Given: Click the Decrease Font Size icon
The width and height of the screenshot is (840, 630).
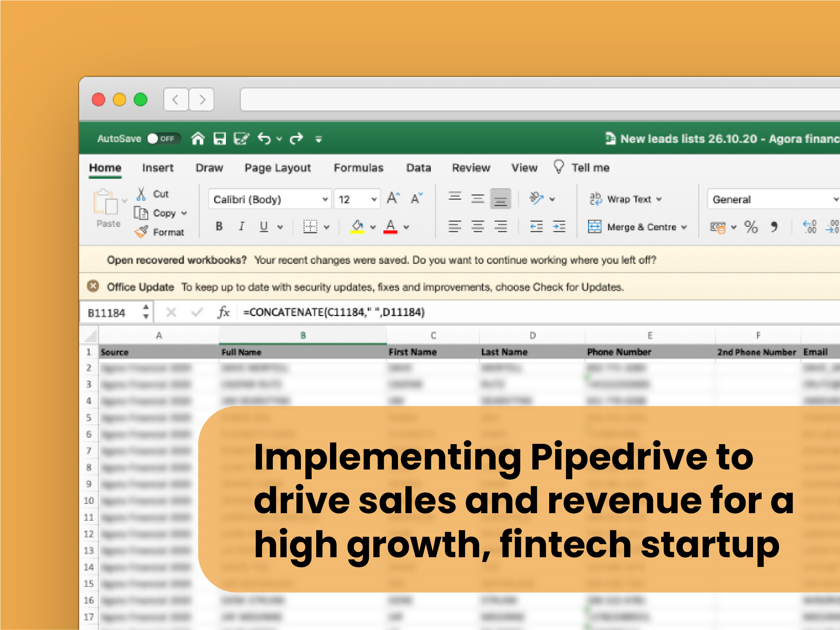Looking at the screenshot, I should click(x=417, y=198).
